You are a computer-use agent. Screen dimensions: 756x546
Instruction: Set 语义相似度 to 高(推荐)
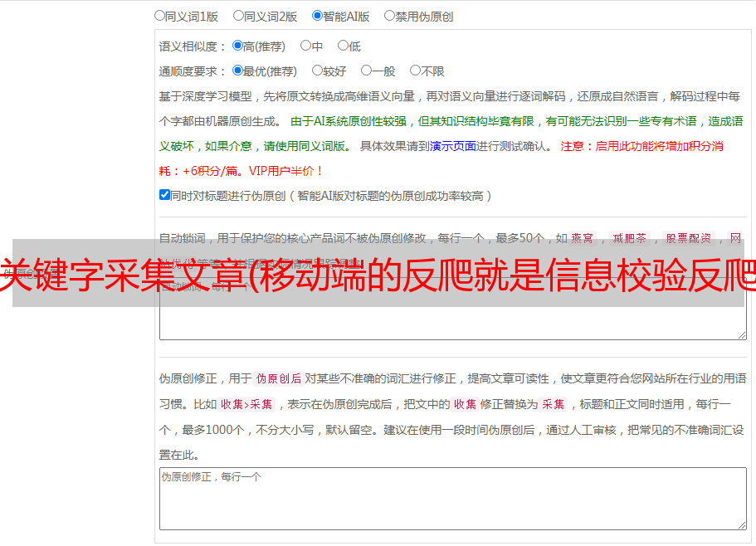(237, 46)
